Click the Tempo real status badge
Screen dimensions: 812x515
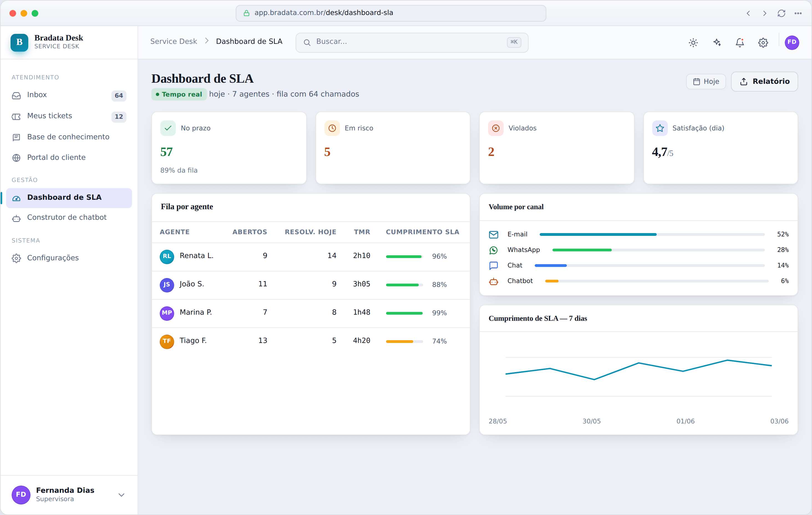click(x=179, y=94)
